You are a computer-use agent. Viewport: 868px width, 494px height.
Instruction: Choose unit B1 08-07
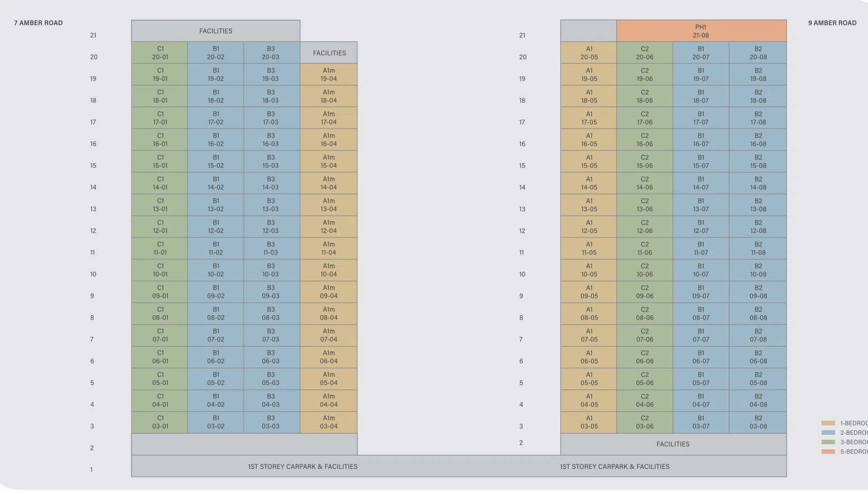(701, 313)
